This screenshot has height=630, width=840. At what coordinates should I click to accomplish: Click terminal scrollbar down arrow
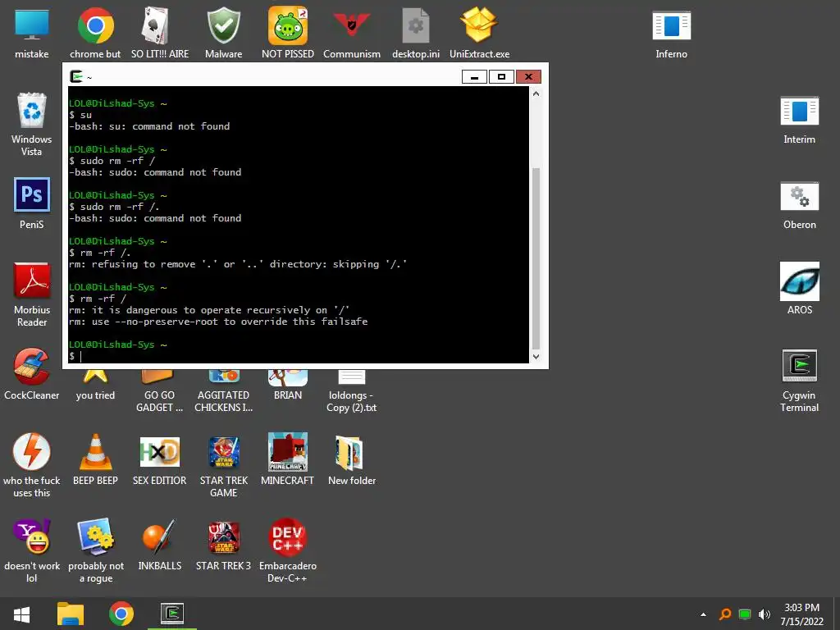pyautogui.click(x=536, y=357)
